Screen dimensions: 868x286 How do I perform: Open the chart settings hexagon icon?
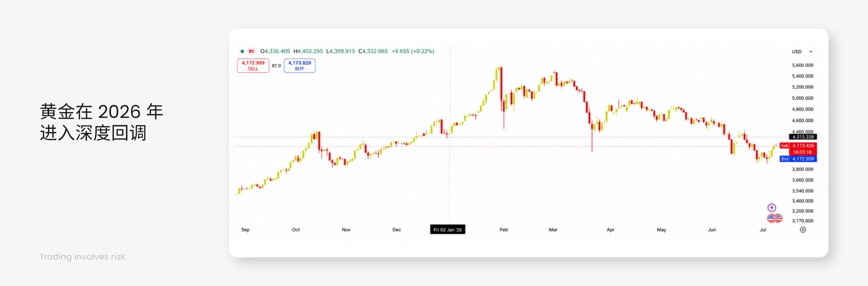point(803,230)
